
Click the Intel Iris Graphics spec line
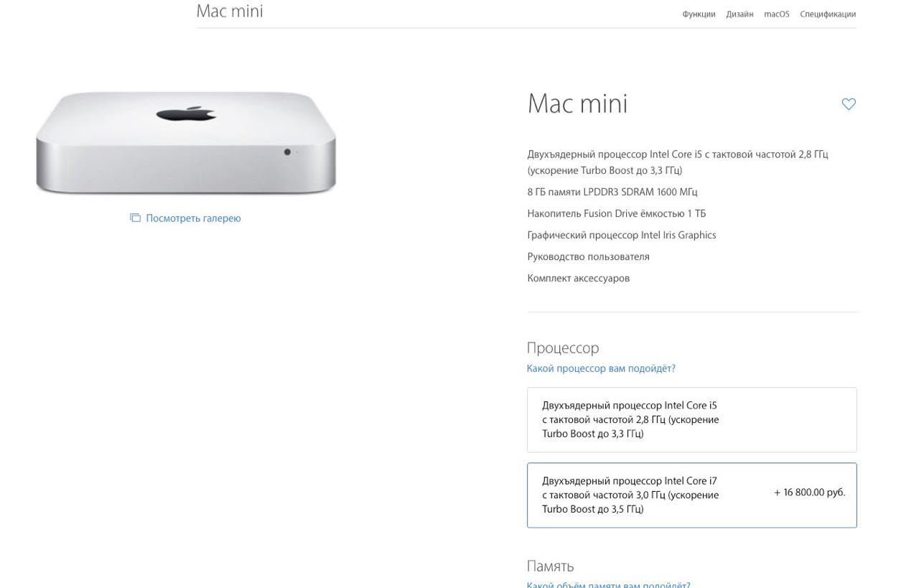pyautogui.click(x=621, y=235)
